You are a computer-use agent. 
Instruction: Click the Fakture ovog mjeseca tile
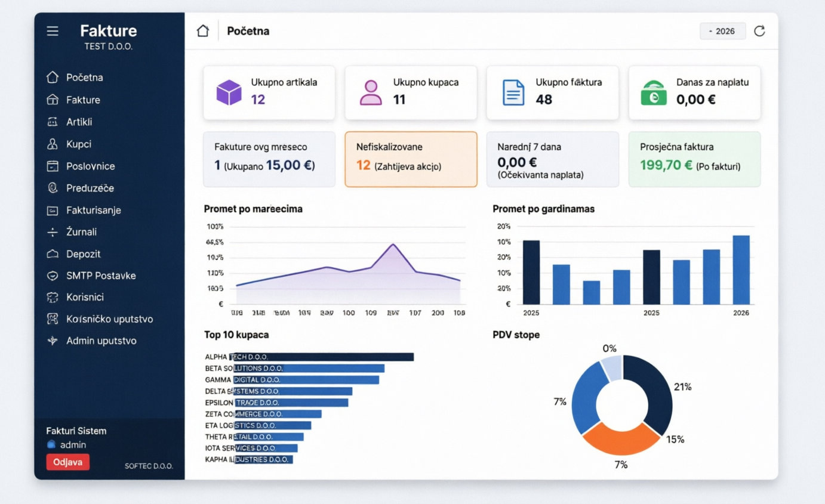click(x=269, y=159)
